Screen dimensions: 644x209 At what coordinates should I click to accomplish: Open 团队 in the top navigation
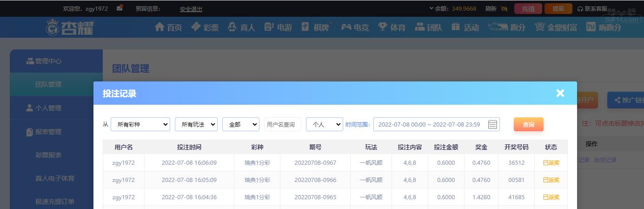pos(428,27)
